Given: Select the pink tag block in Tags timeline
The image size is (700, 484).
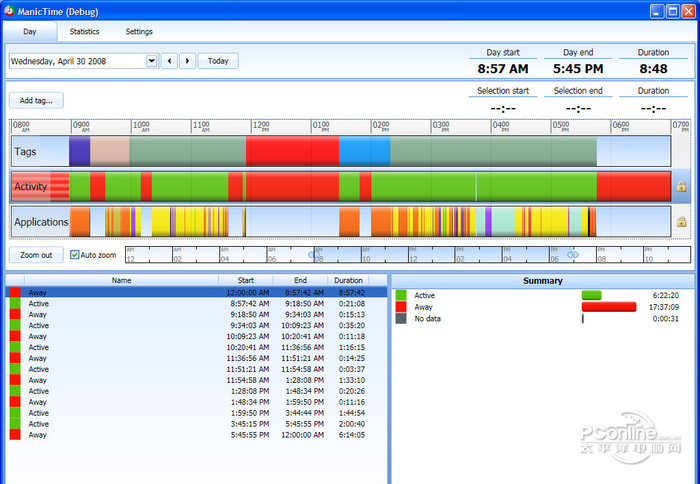Looking at the screenshot, I should tap(110, 151).
